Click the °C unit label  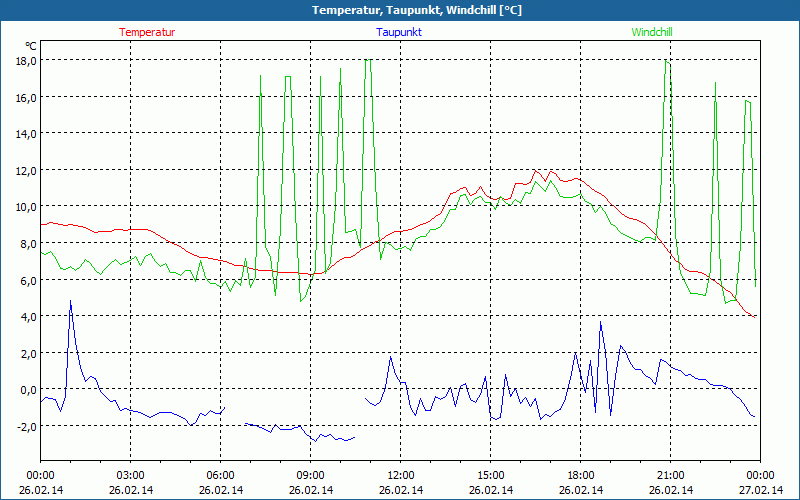[31, 46]
